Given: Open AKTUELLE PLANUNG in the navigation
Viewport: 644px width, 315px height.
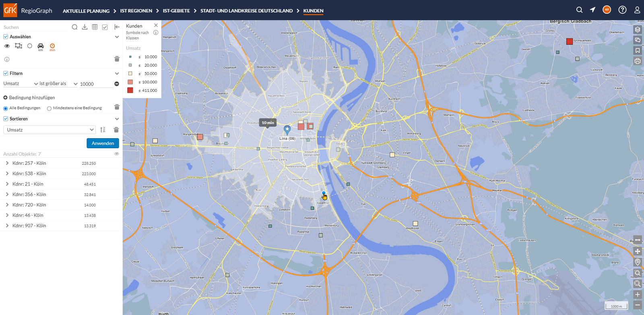Looking at the screenshot, I should (86, 11).
